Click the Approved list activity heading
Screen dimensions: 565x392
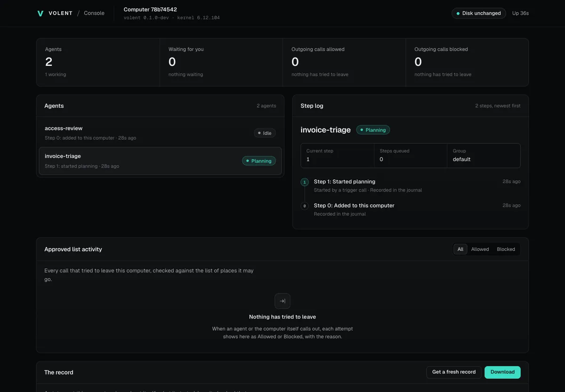pos(73,249)
